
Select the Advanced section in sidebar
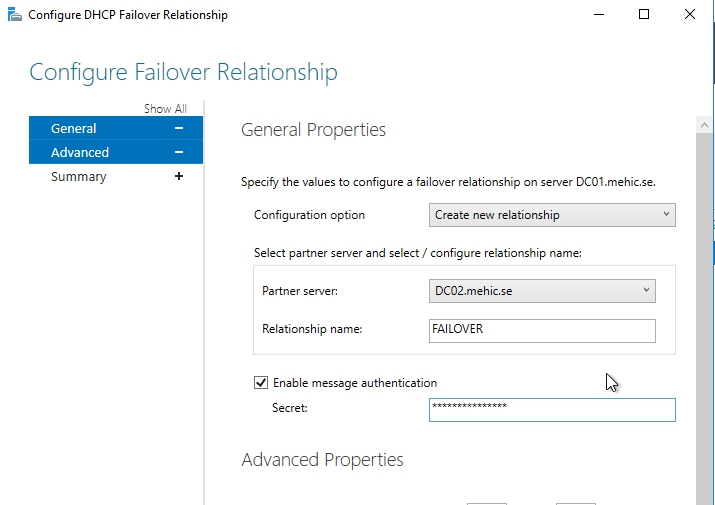pos(80,153)
